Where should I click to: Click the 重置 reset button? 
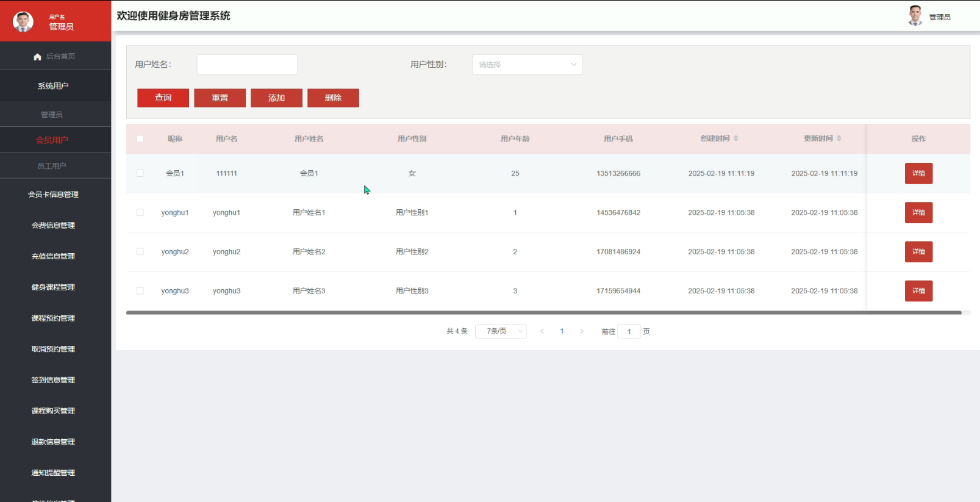coord(220,98)
